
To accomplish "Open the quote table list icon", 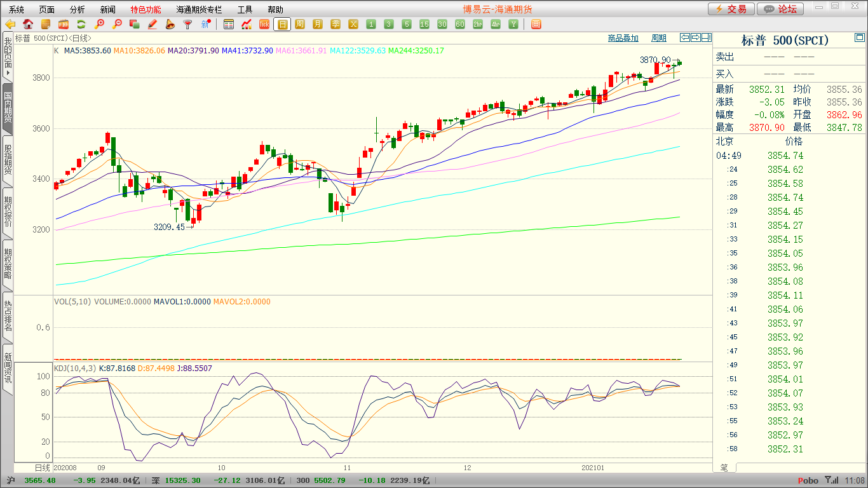I will [x=229, y=24].
